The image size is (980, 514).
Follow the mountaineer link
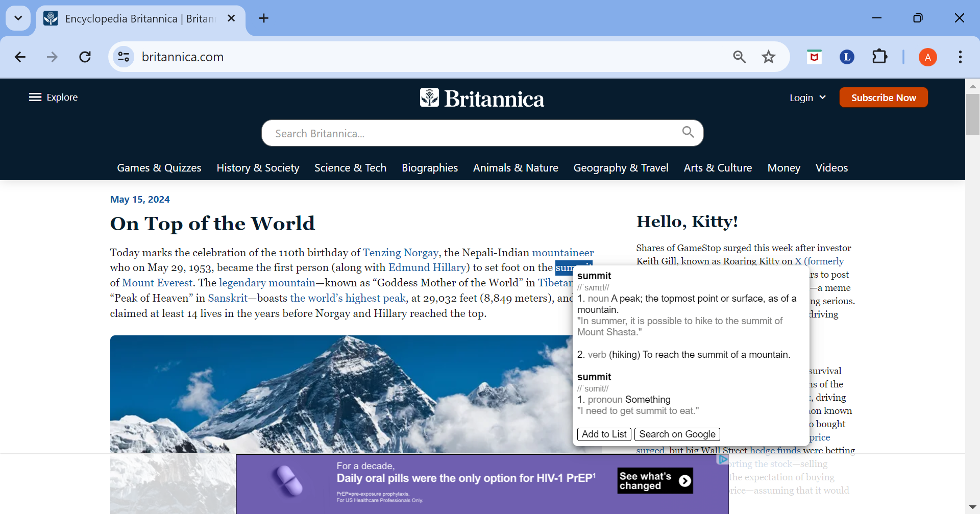point(563,253)
